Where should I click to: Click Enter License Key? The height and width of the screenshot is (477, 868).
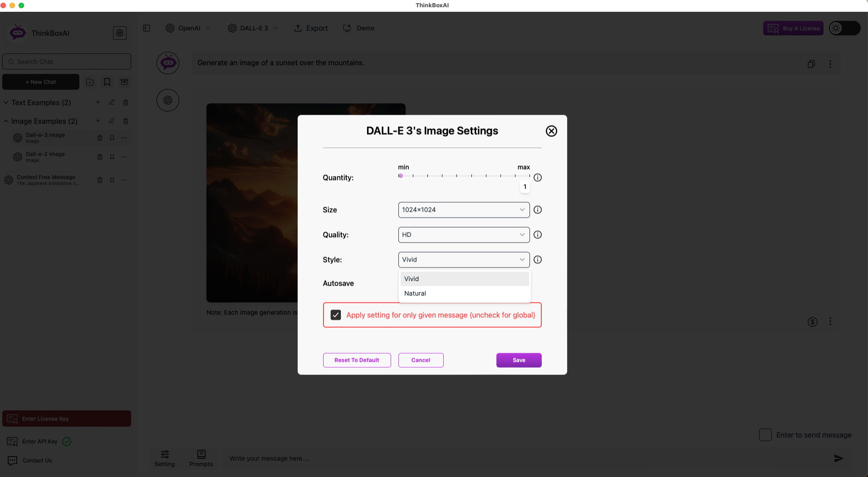[67, 419]
